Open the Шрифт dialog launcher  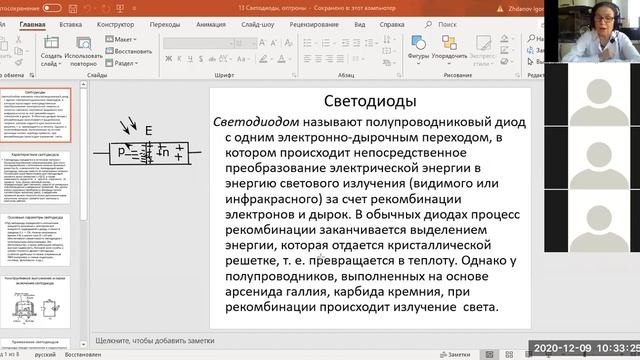coord(294,75)
